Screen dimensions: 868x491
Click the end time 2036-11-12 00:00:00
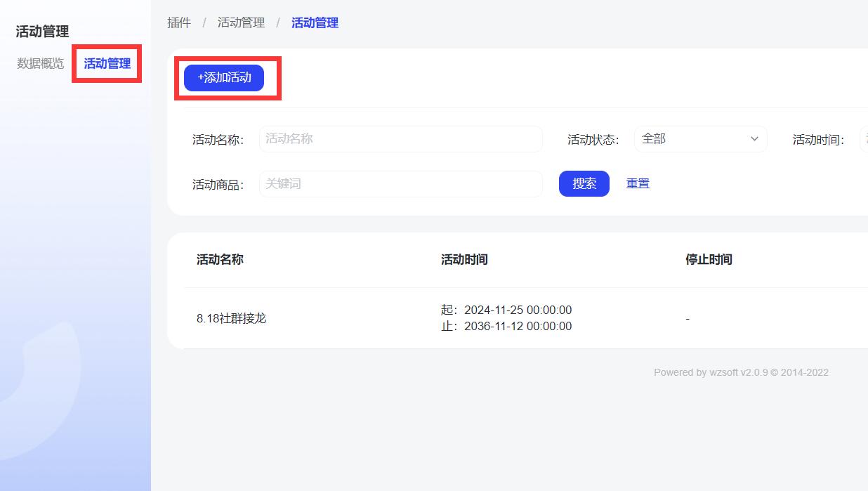click(x=518, y=327)
